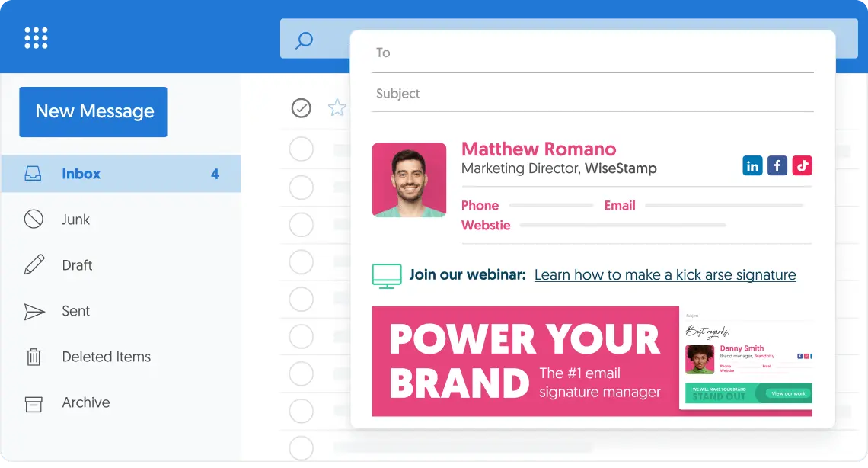Click the pencil icon beside Draft
The image size is (868, 468).
34,265
